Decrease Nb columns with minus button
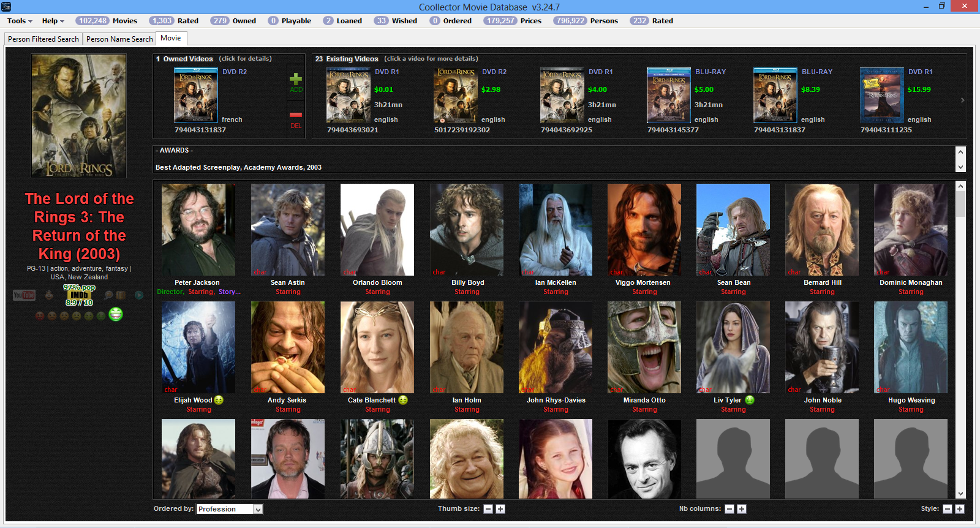This screenshot has height=528, width=980. coord(729,509)
